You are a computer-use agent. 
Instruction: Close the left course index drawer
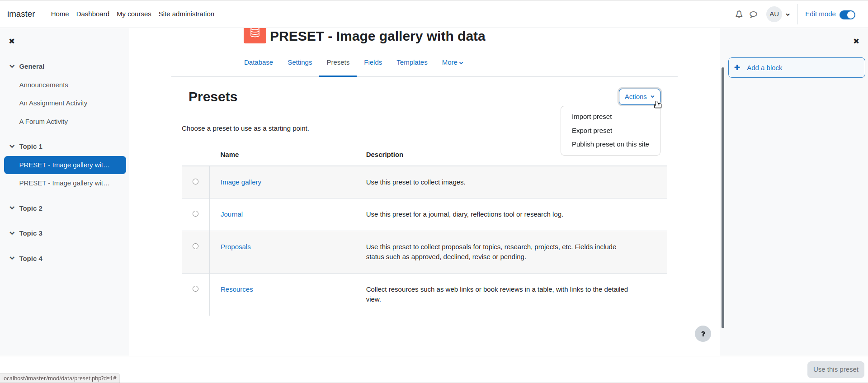click(12, 41)
